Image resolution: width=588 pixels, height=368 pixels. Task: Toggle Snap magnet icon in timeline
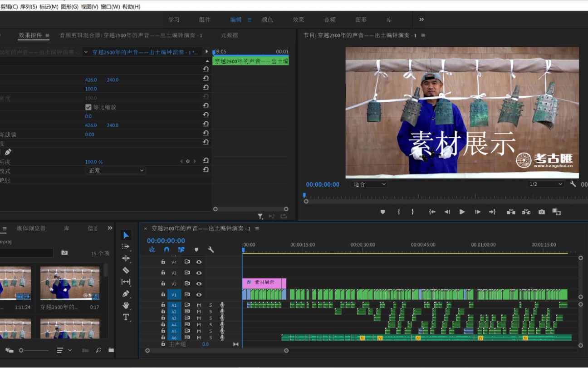click(x=167, y=249)
